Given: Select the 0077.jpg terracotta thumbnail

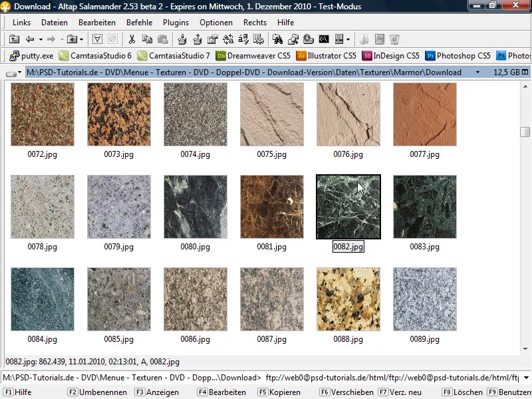Looking at the screenshot, I should pyautogui.click(x=425, y=114).
